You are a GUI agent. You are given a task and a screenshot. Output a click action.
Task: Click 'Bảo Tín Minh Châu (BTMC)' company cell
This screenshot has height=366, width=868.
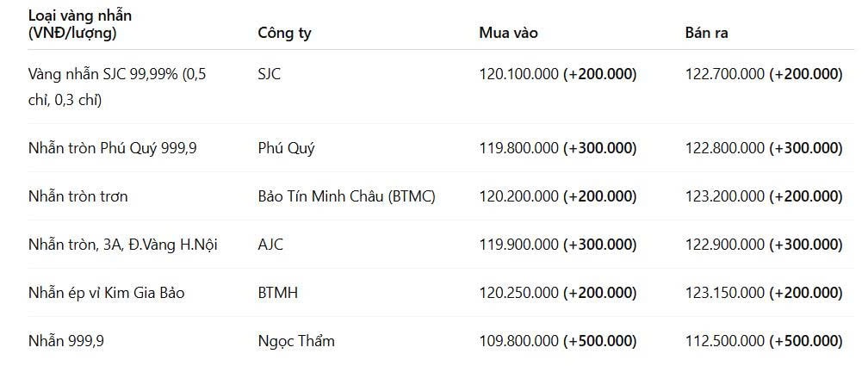coord(346,196)
